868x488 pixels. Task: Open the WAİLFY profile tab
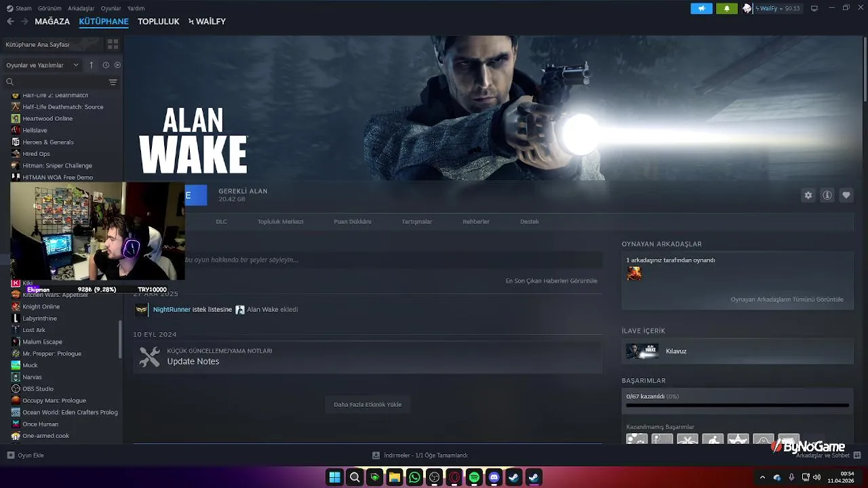coord(207,22)
